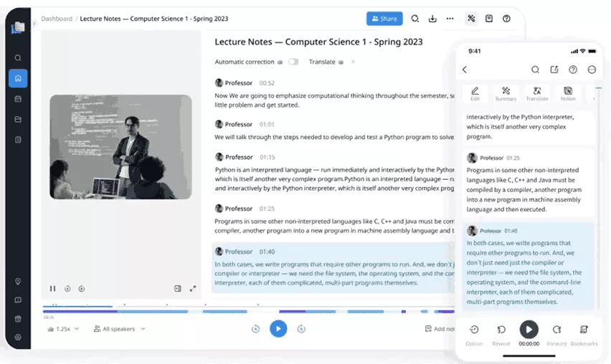Open the three-dots more menu in the top toolbar
This screenshot has height=364, width=611.
point(450,19)
